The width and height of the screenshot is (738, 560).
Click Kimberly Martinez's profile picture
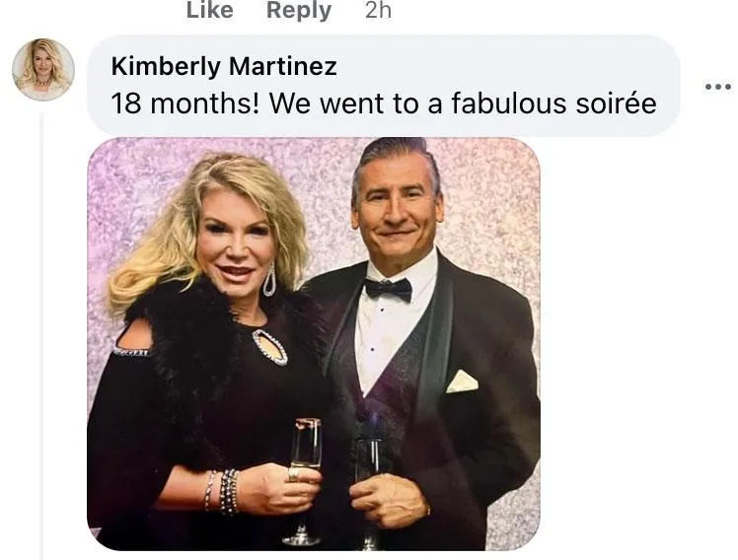coord(42,69)
